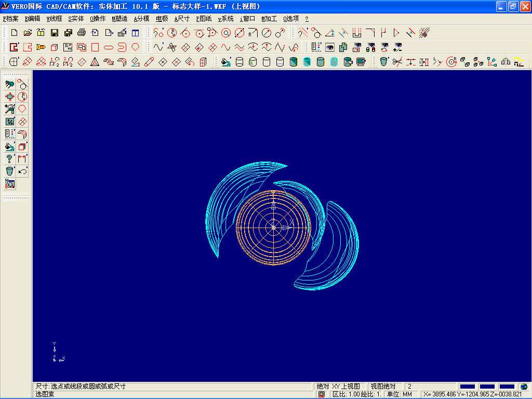532x399 pixels.
Task: Click the rotate copy target icon
Action: point(451,62)
